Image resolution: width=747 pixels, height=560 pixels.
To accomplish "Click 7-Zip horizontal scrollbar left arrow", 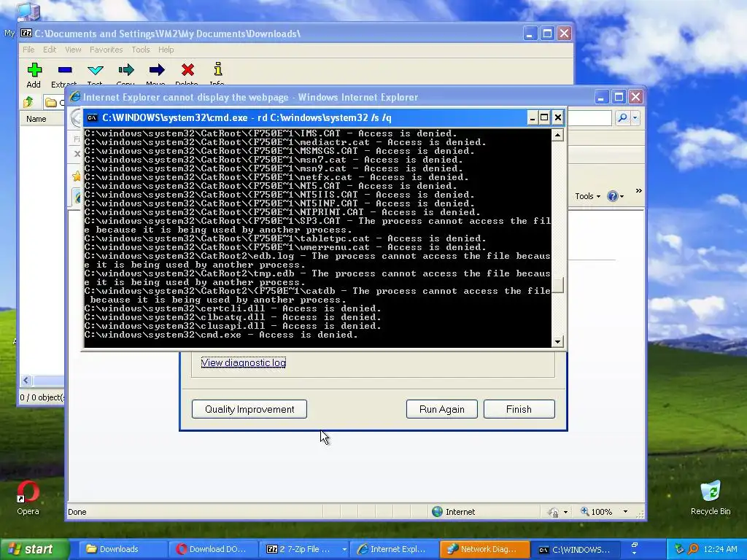I will [26, 381].
